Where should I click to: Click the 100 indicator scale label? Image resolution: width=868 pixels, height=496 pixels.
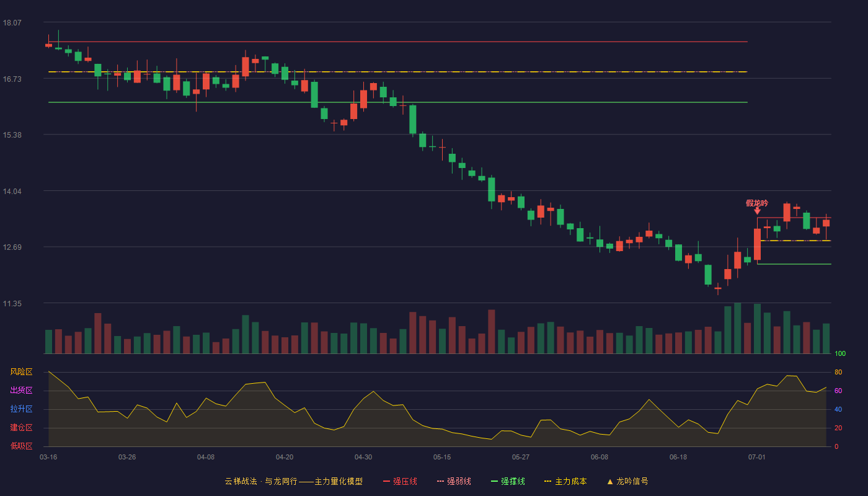tap(840, 354)
